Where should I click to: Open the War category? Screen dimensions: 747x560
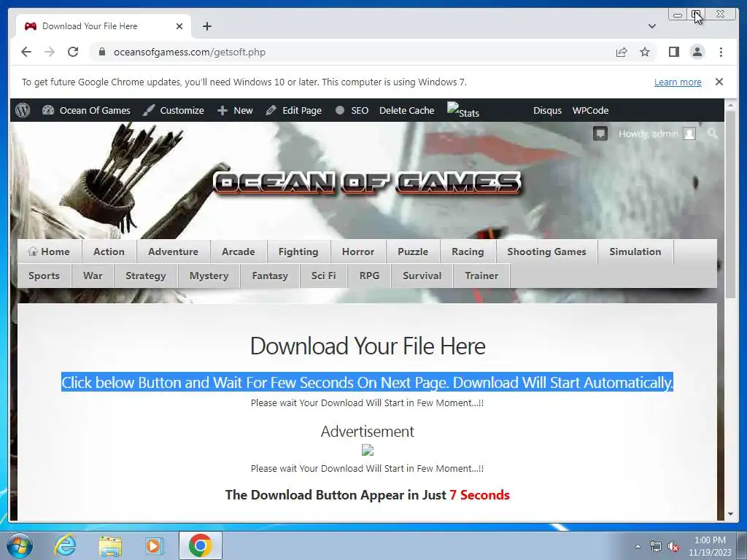click(x=93, y=276)
